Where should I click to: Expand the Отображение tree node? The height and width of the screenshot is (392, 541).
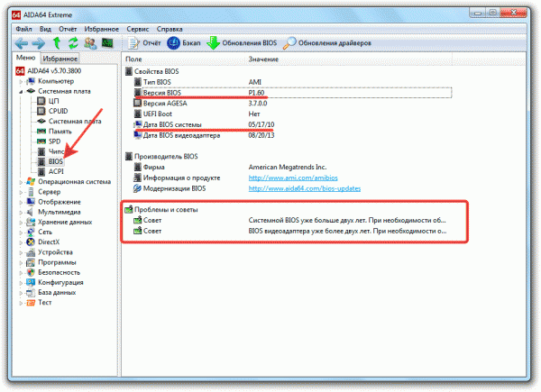point(21,202)
